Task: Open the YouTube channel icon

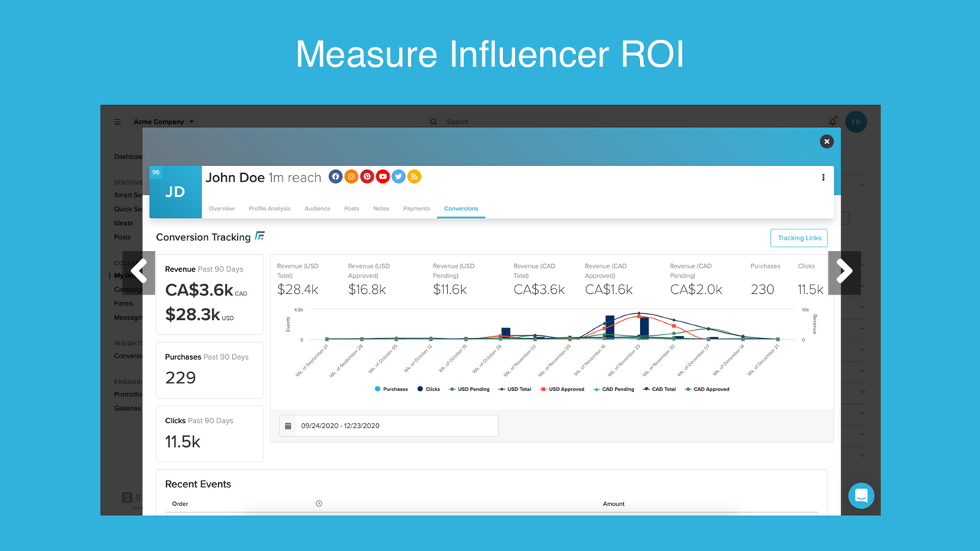Action: click(x=382, y=176)
